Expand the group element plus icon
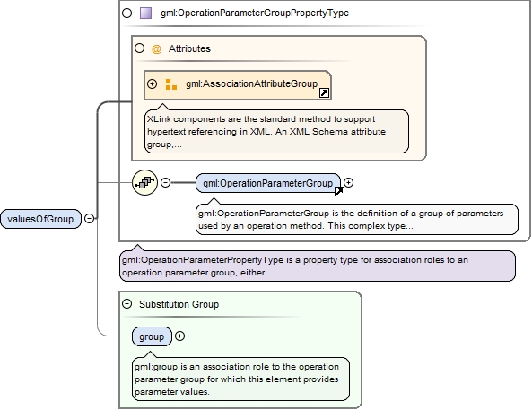 tap(179, 336)
